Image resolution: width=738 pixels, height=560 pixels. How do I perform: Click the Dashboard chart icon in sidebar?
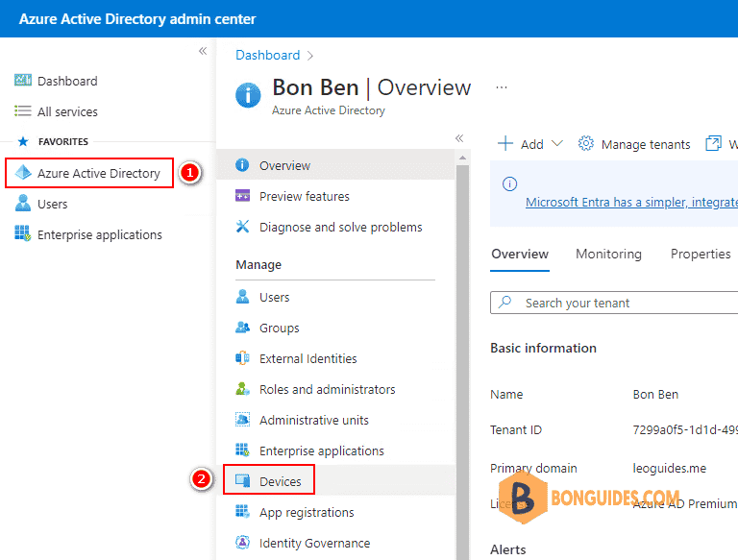23,81
